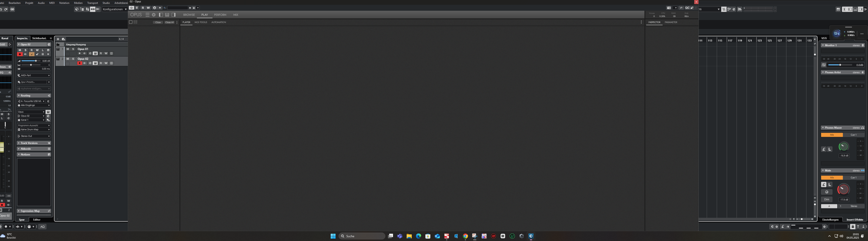The image size is (868, 241).
Task: Toggle monitor on Opus 02 track
Action: click(85, 63)
